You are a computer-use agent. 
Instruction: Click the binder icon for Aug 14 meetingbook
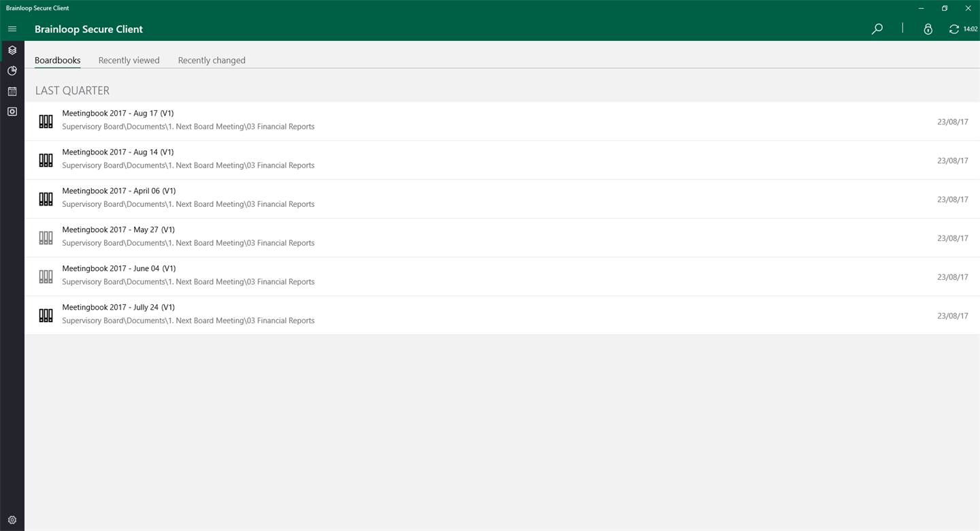(x=46, y=160)
